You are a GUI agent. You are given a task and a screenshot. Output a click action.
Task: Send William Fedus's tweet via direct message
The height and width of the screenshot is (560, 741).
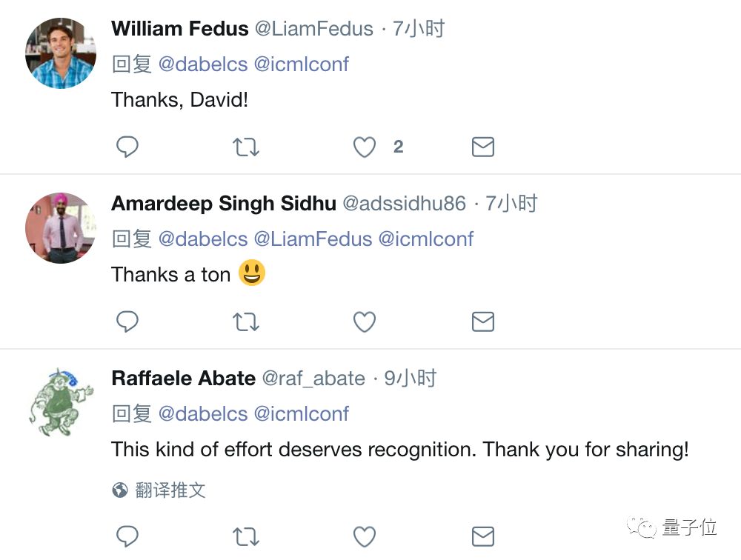pos(482,147)
